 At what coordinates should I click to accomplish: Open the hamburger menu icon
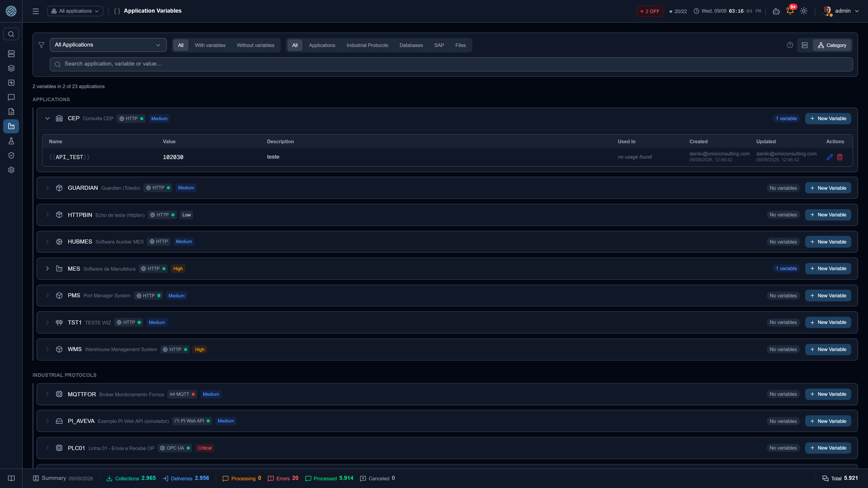coord(36,11)
